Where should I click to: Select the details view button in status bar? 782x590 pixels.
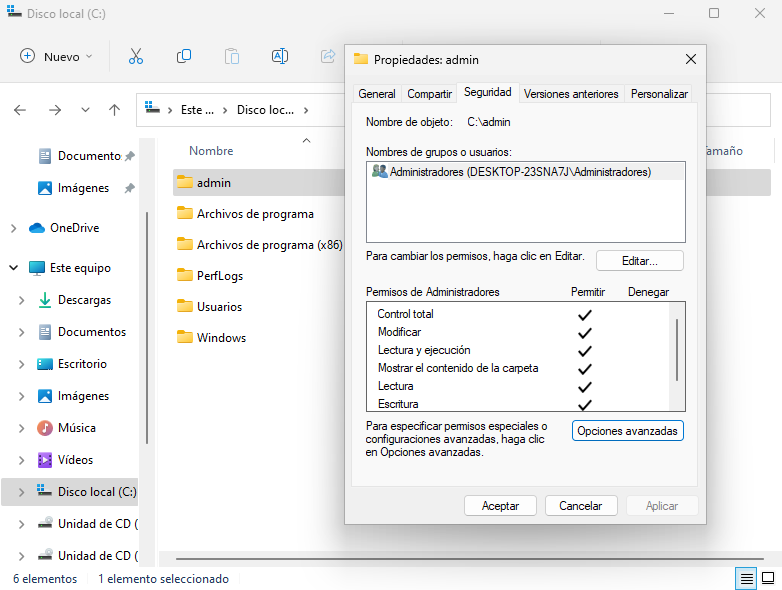tap(746, 579)
